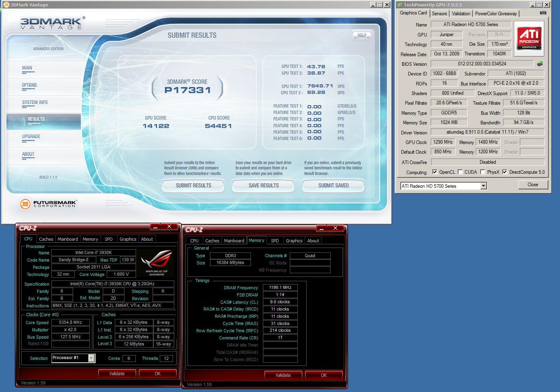
Task: Switch to CPU tab in right CPU-Z window
Action: (x=194, y=241)
